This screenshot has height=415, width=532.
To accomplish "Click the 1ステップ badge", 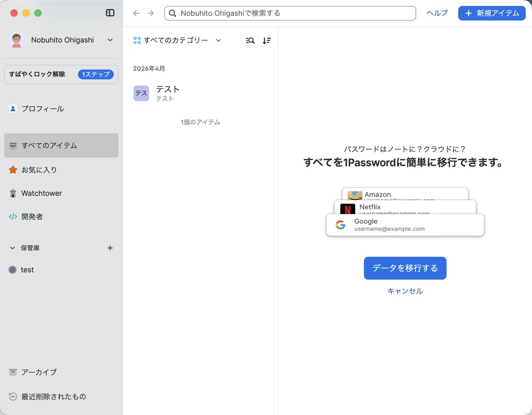I will click(95, 74).
